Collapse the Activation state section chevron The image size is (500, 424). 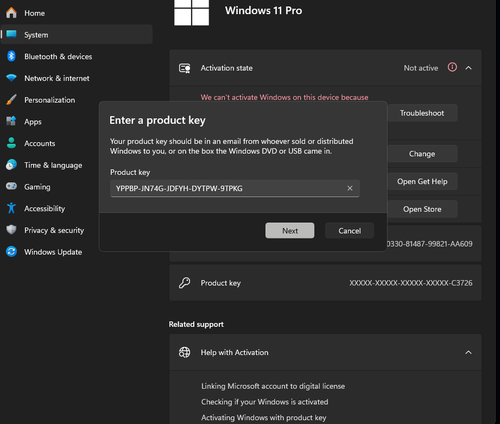468,68
